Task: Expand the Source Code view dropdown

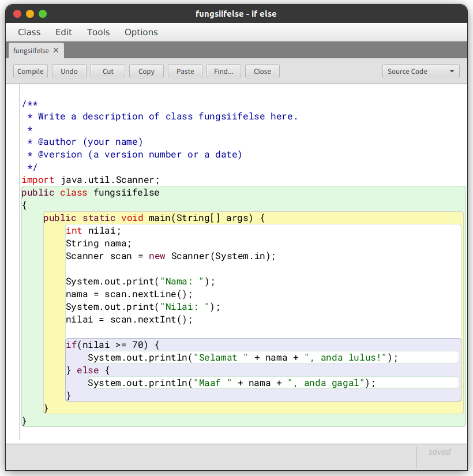Action: click(x=421, y=72)
